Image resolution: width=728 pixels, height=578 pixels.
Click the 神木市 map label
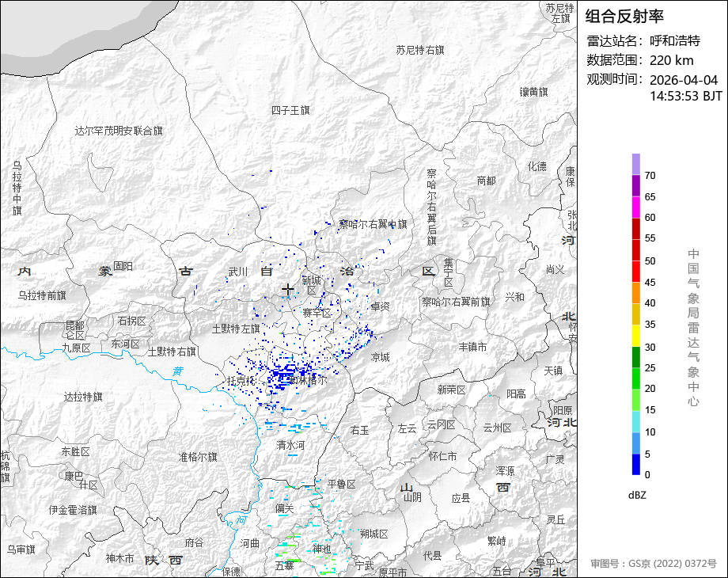tap(119, 558)
